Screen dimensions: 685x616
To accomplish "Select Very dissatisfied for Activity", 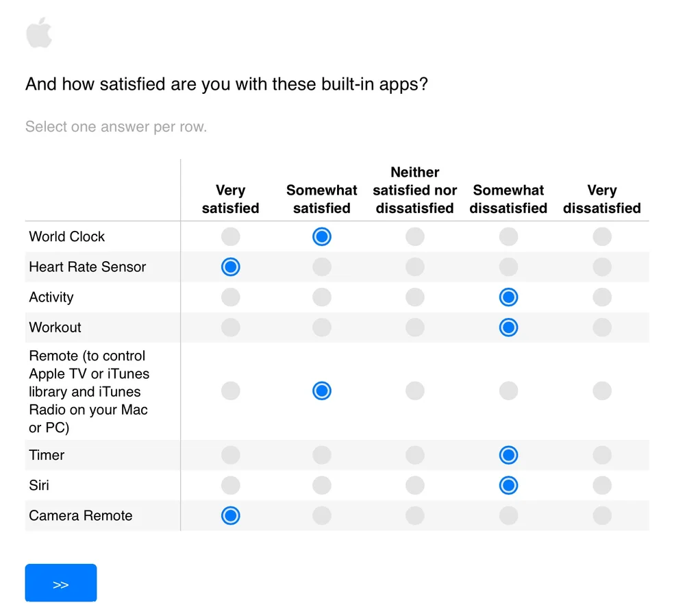I will click(602, 297).
